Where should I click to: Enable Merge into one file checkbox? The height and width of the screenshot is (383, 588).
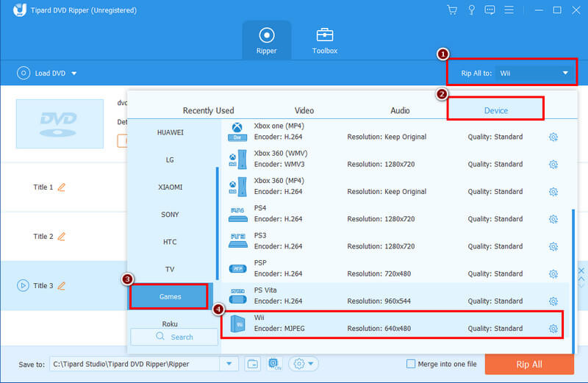(x=411, y=364)
